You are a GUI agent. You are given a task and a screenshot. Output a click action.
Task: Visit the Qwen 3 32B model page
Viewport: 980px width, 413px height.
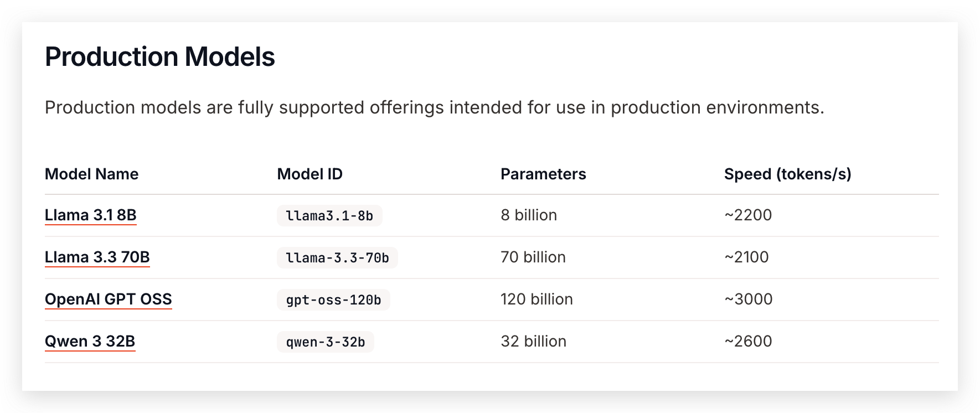[x=90, y=341]
